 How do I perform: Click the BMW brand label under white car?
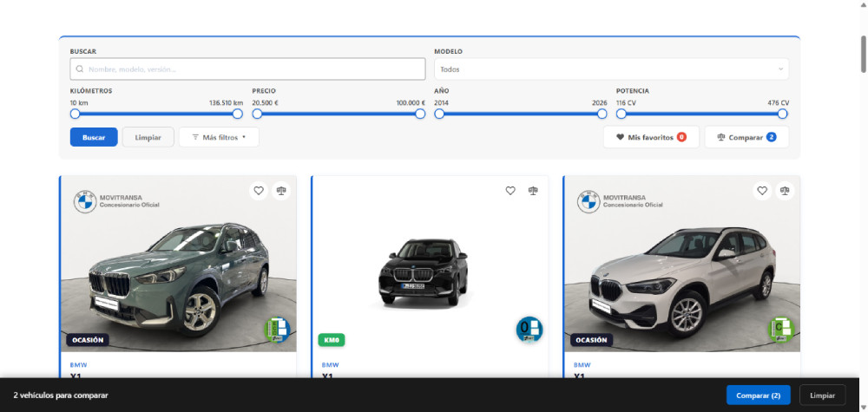(582, 365)
